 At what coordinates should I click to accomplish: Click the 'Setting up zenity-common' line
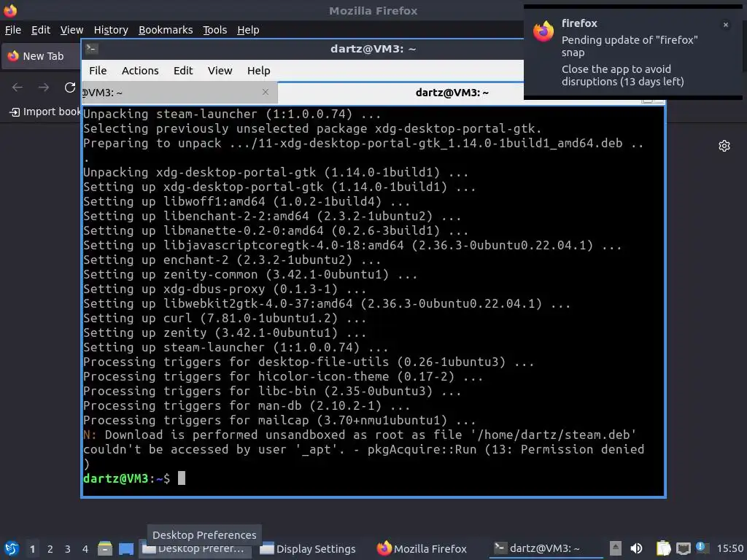click(250, 275)
